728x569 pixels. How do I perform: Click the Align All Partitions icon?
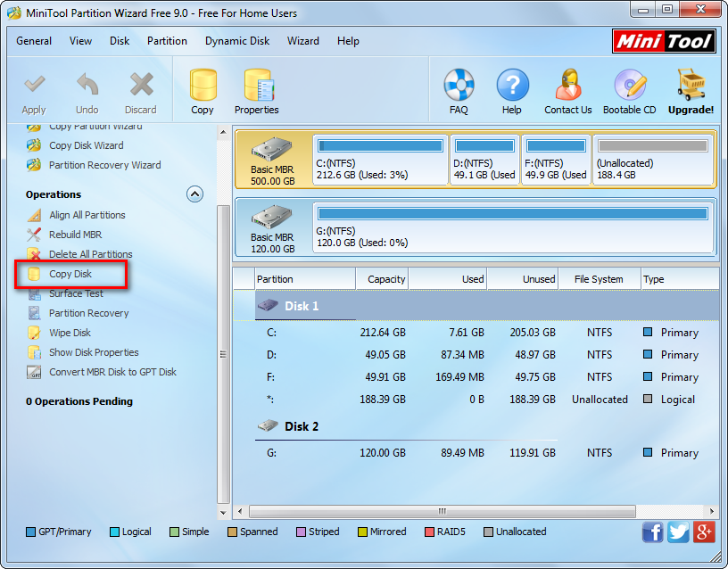click(x=34, y=215)
